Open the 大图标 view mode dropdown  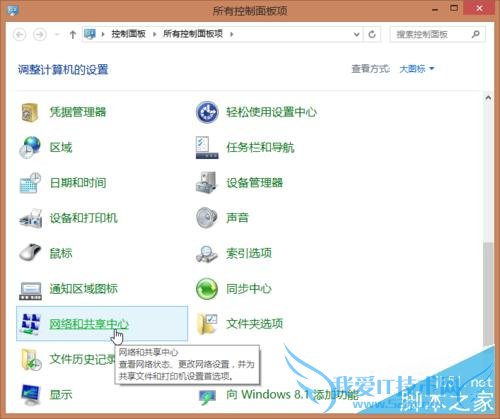pyautogui.click(x=417, y=69)
